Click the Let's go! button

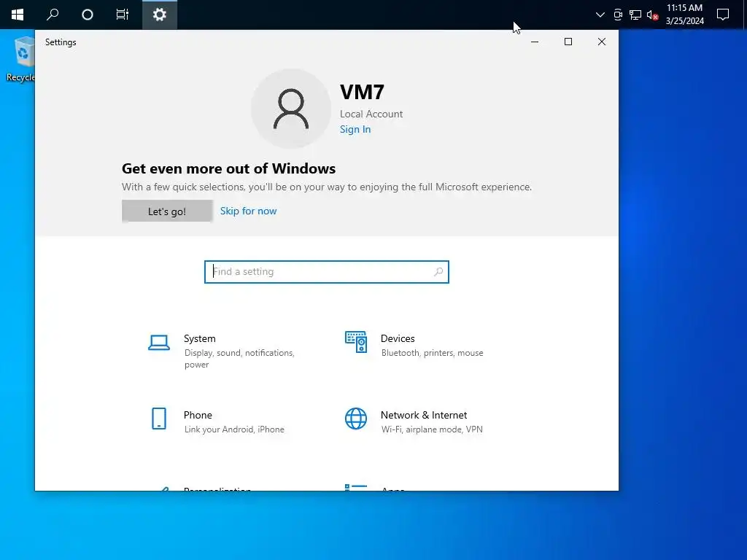point(167,211)
